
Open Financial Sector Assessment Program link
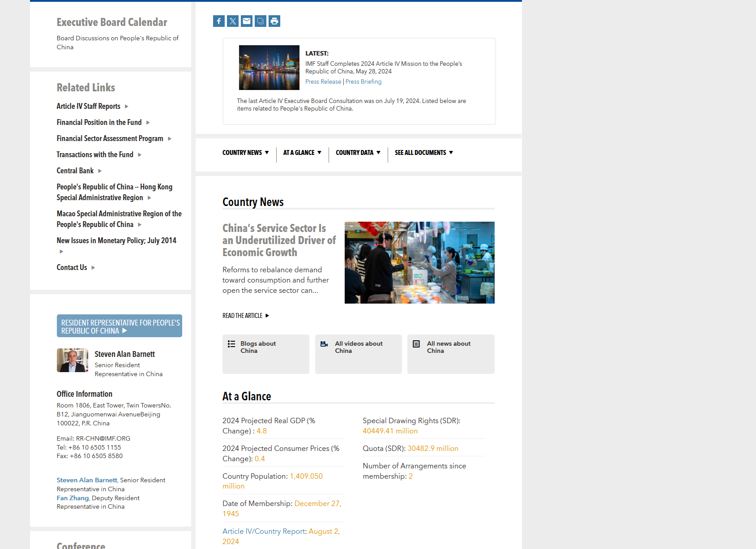coord(110,138)
